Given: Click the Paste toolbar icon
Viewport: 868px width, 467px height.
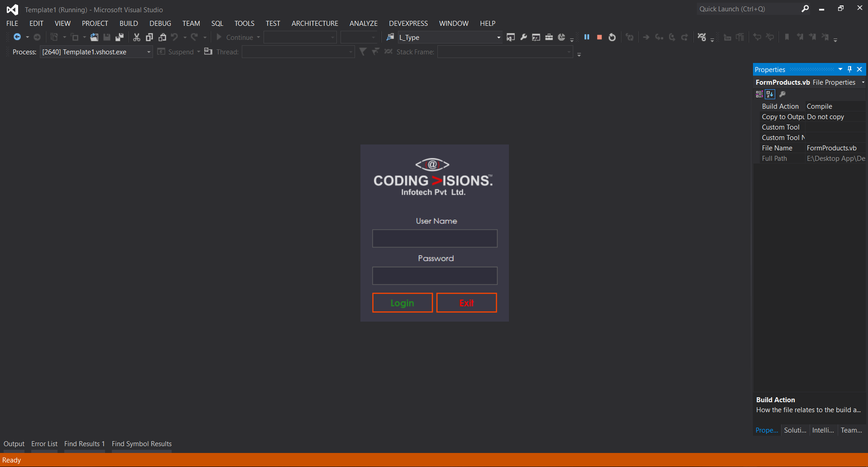Looking at the screenshot, I should (162, 37).
